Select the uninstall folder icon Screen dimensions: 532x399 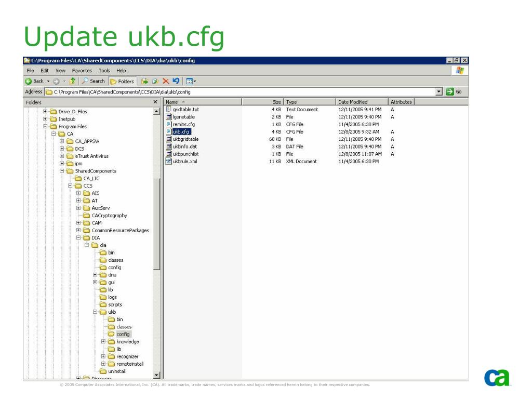click(x=103, y=371)
